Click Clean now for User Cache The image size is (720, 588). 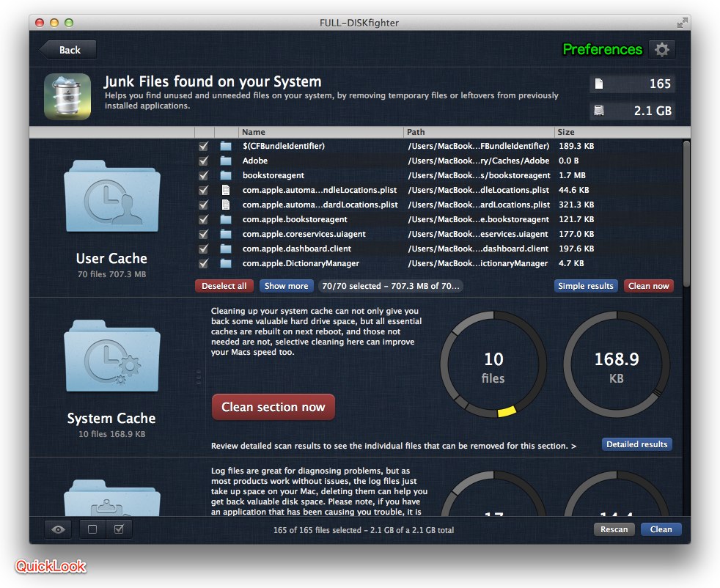(x=648, y=286)
